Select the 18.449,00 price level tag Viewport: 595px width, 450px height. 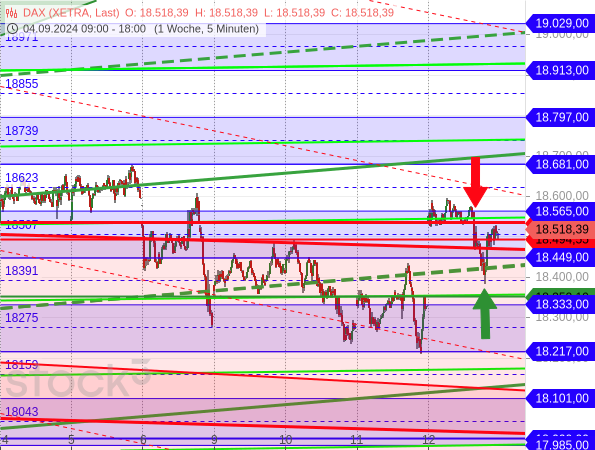click(560, 258)
